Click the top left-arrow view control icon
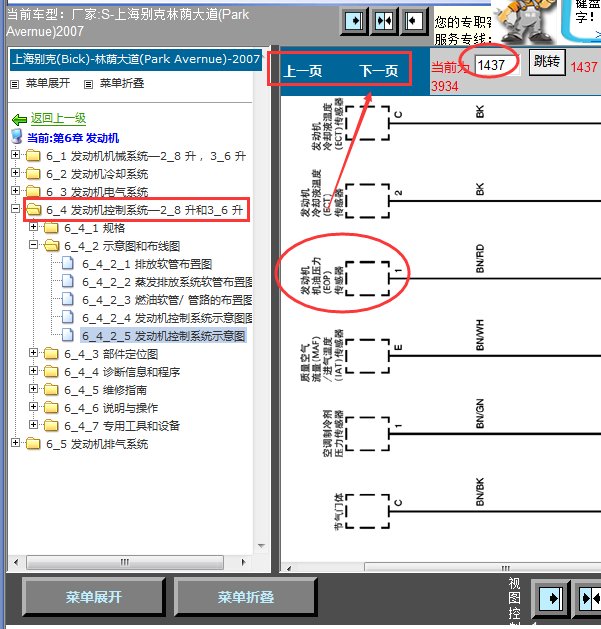This screenshot has height=629, width=601. click(414, 21)
